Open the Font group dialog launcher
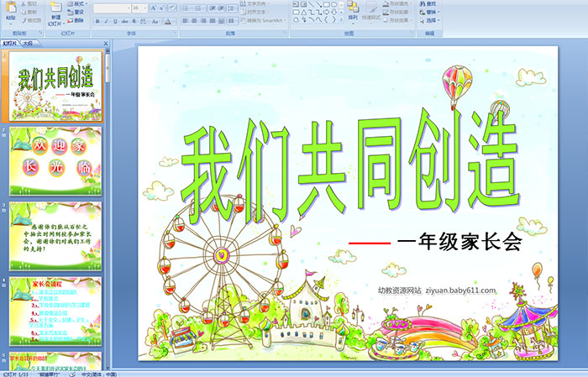 [175, 33]
